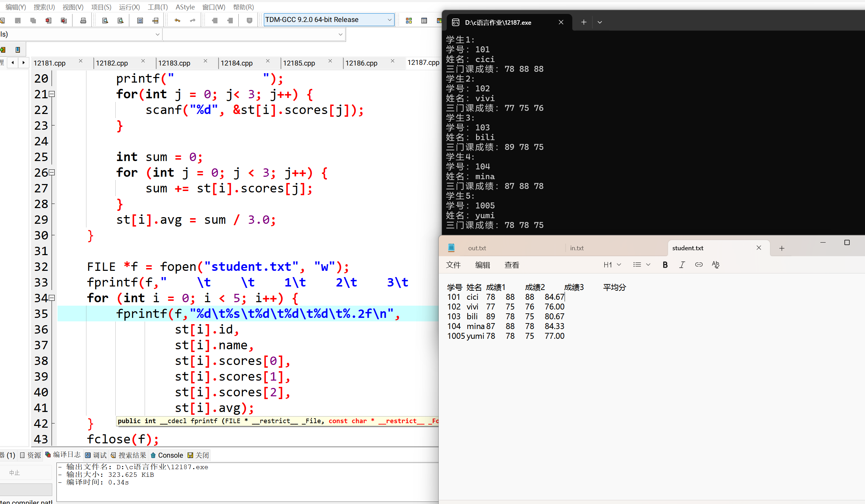Open the terminal new-tab profile dropdown arrow
The image size is (865, 504).
point(599,22)
